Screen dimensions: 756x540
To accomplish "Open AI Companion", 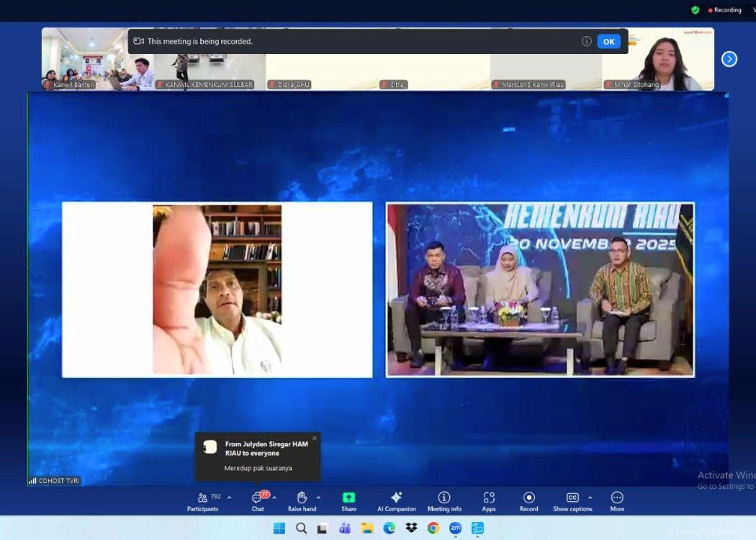I will [x=396, y=501].
